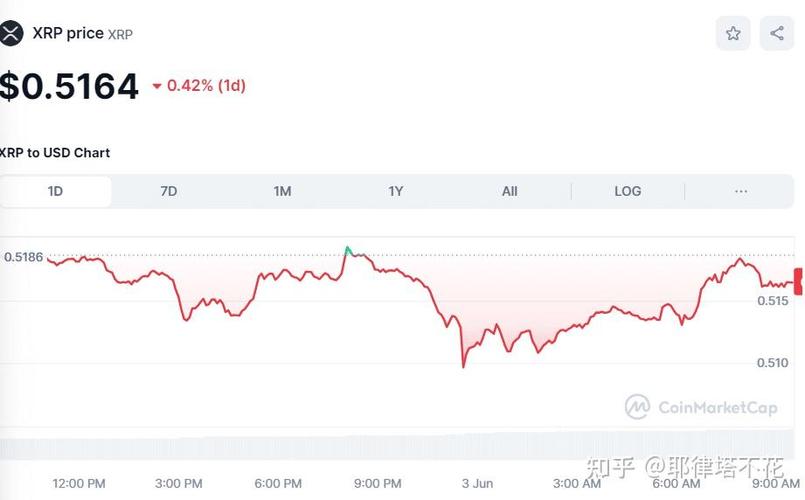805x500 pixels.
Task: Open more chart options ellipsis menu
Action: click(x=741, y=191)
